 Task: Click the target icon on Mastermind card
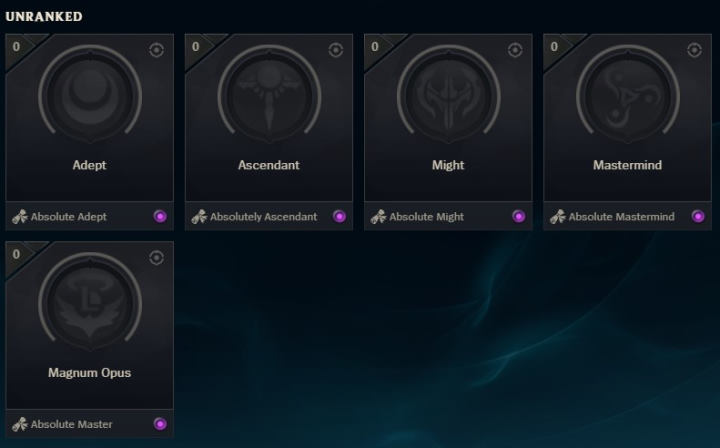pyautogui.click(x=694, y=50)
